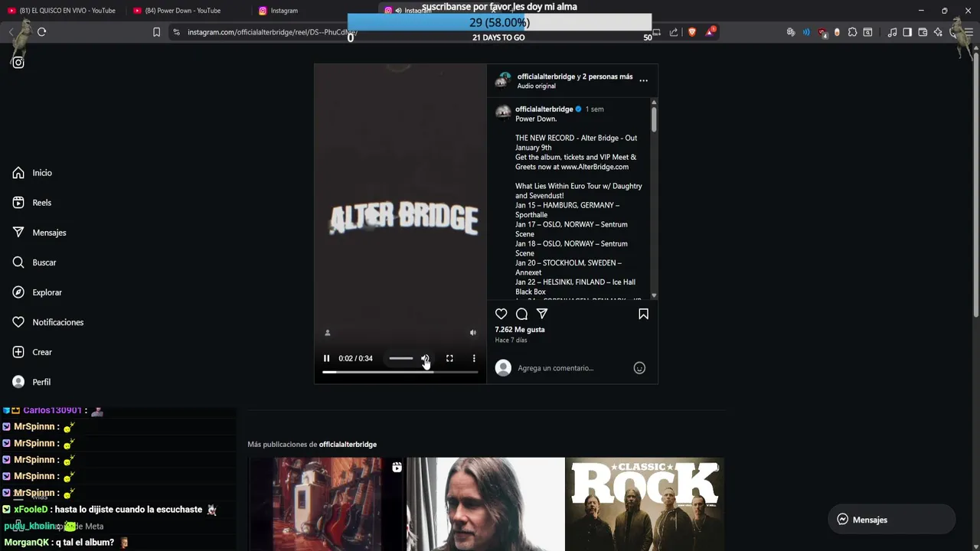
Task: Bookmark the page in the address bar
Action: point(156,32)
